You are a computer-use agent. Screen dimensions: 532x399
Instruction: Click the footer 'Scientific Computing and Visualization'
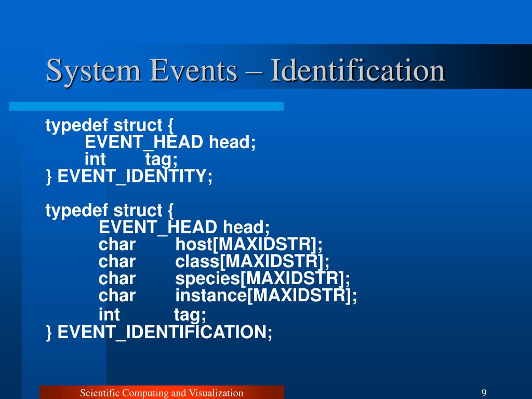162,393
